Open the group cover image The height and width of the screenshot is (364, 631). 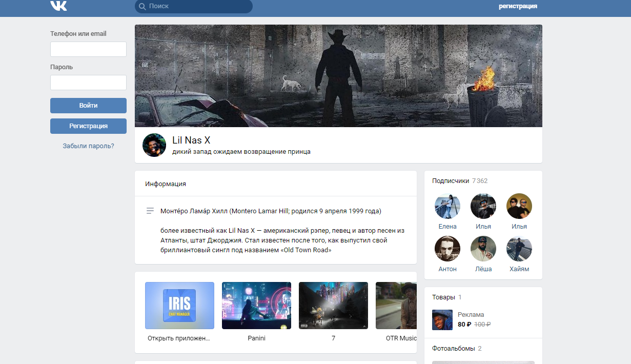(338, 76)
